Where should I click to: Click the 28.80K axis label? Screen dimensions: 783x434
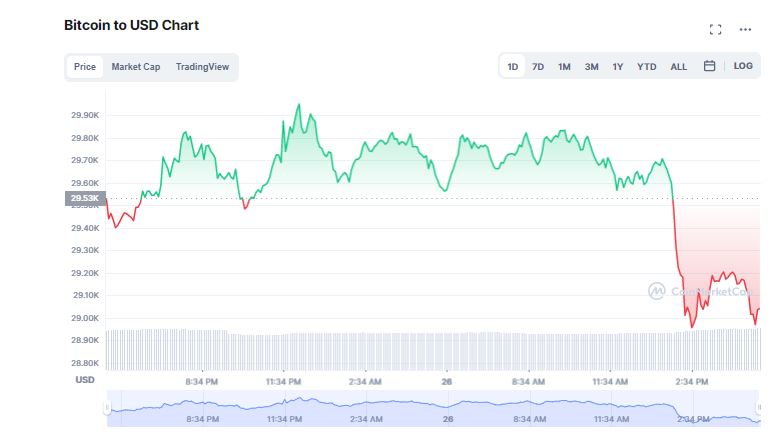tap(85, 363)
